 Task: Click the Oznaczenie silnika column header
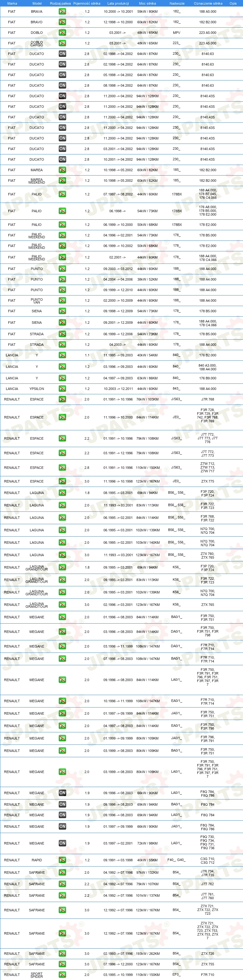[x=208, y=3]
